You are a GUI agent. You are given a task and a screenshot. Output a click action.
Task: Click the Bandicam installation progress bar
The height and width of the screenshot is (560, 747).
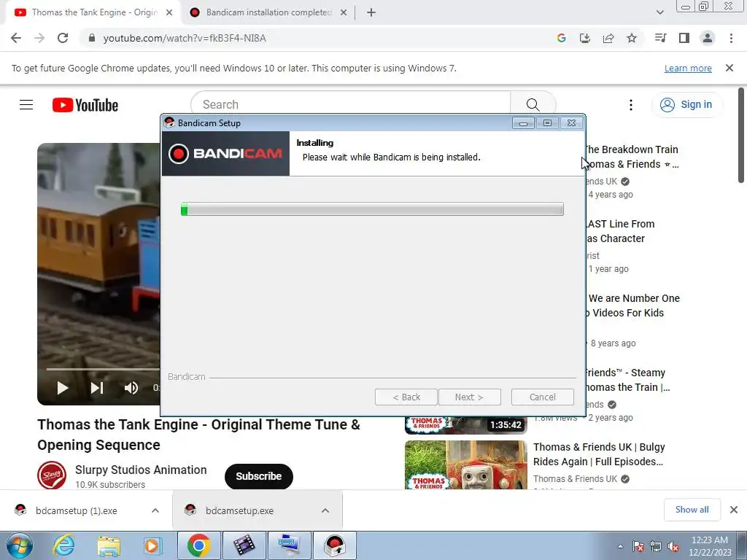(372, 209)
